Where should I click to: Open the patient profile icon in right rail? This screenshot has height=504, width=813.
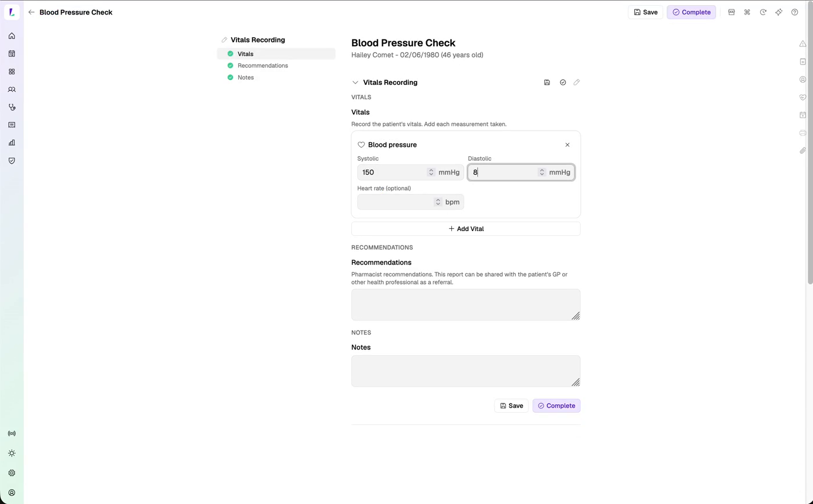pos(803,80)
